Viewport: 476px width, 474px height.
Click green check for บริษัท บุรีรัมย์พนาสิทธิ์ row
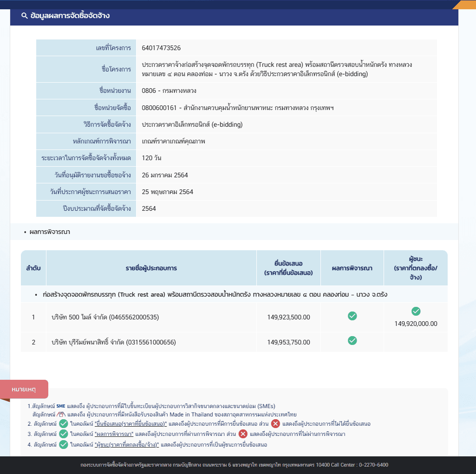352,340
